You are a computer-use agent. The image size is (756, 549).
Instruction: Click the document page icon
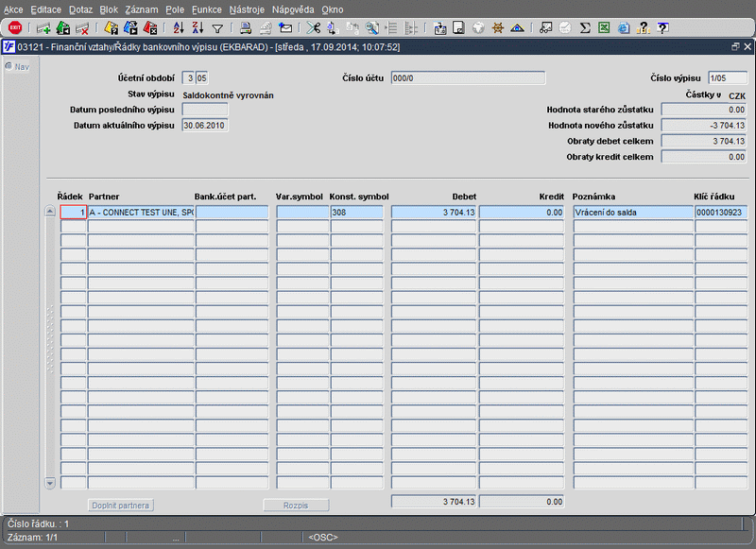pyautogui.click(x=458, y=28)
